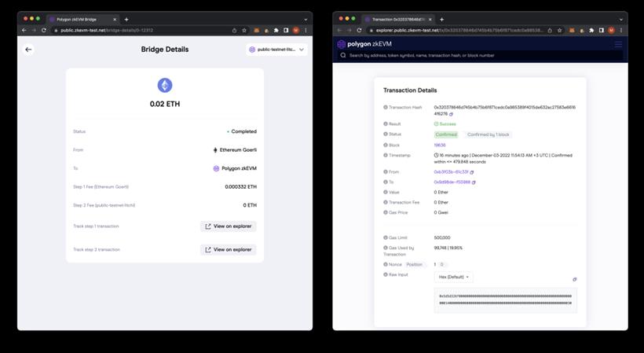Share the explorer page via share icon

[x=550, y=31]
